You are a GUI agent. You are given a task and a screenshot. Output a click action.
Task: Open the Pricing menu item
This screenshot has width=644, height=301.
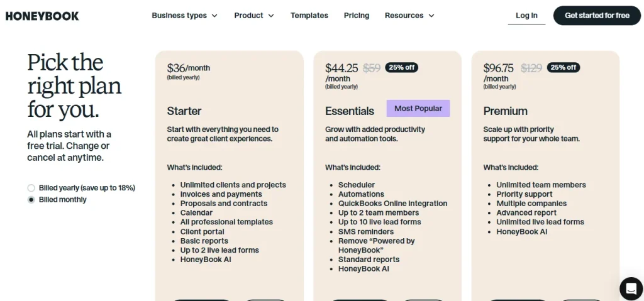tap(357, 16)
